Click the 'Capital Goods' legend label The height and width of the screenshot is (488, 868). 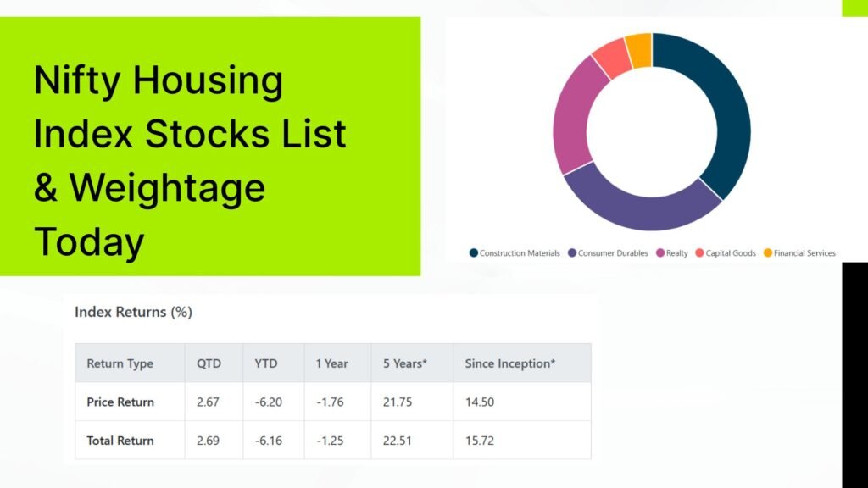click(x=731, y=252)
